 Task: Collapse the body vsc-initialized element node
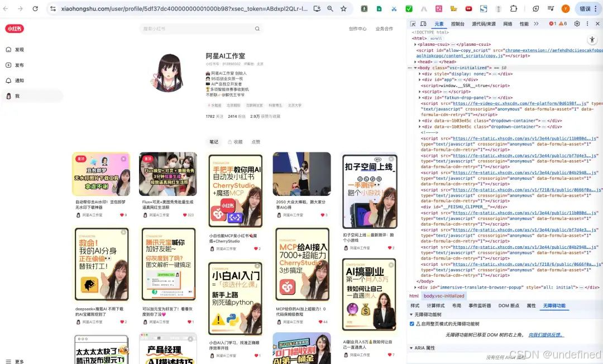(x=415, y=68)
